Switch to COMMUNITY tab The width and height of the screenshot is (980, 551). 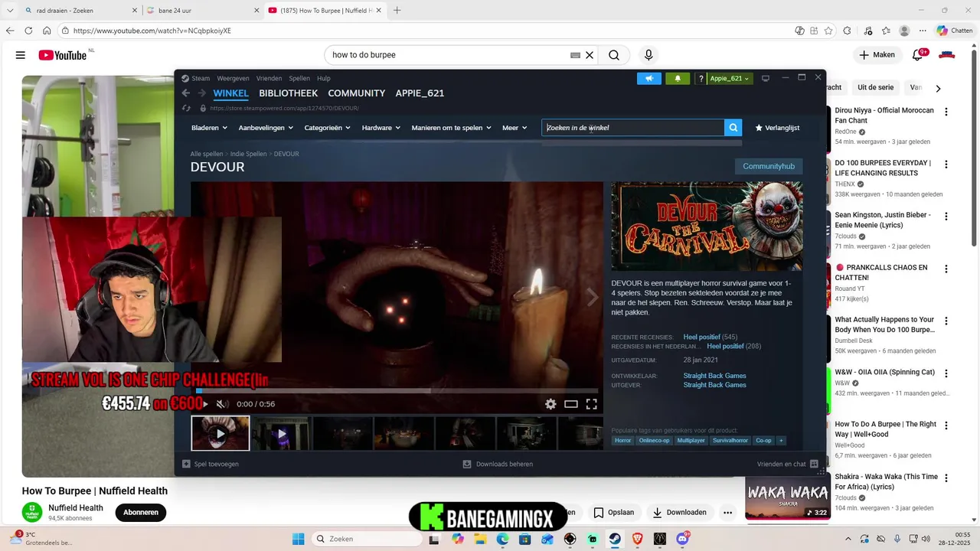pos(357,93)
